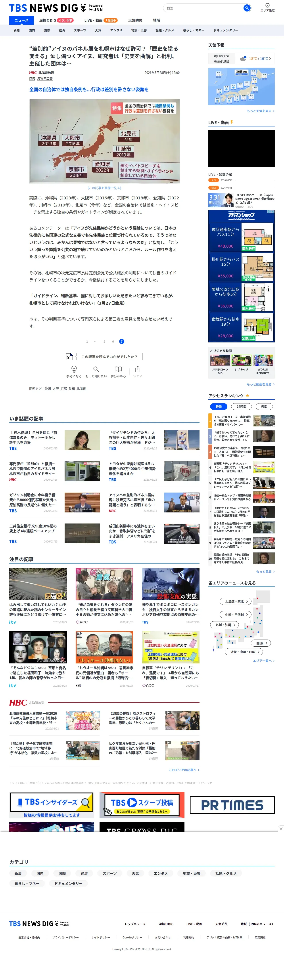Open the 深掘りDIG tab

[56, 20]
